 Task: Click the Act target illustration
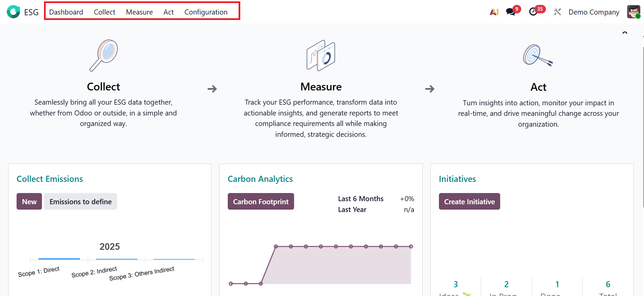click(x=538, y=55)
